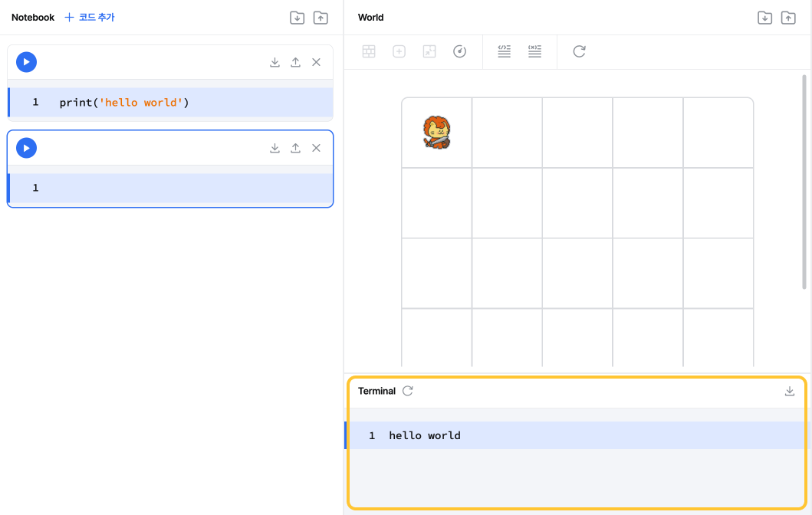Upload into the second code cell
812x515 pixels.
pyautogui.click(x=295, y=148)
